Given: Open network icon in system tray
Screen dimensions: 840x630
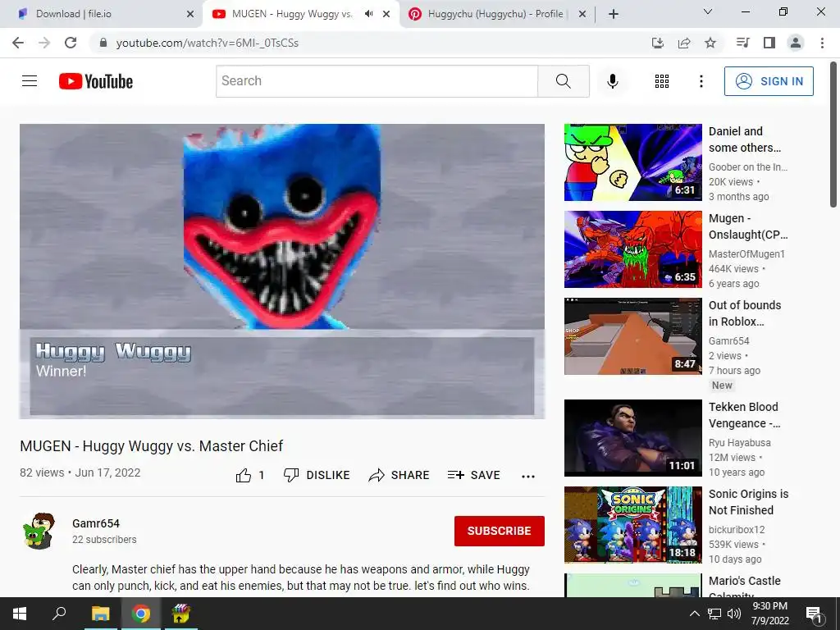Looking at the screenshot, I should click(x=714, y=614).
